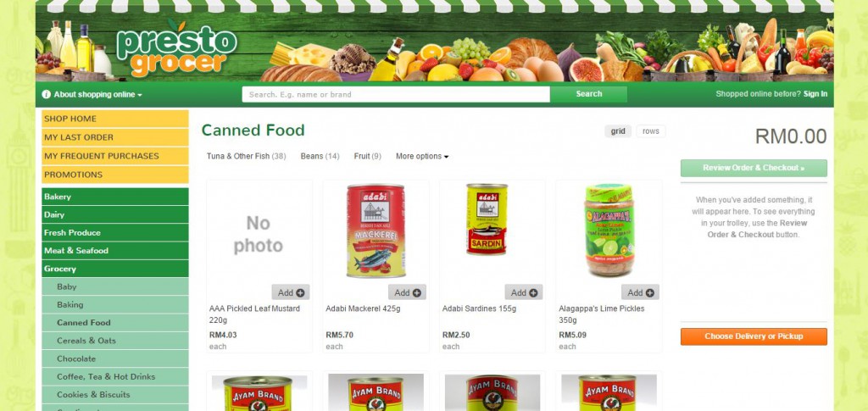Add Adabi Sardines 155g to trolley
Image resolution: width=868 pixels, height=411 pixels.
coord(524,292)
